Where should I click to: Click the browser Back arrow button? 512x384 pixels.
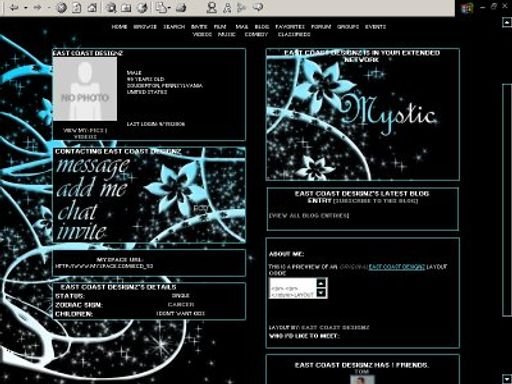14,7
